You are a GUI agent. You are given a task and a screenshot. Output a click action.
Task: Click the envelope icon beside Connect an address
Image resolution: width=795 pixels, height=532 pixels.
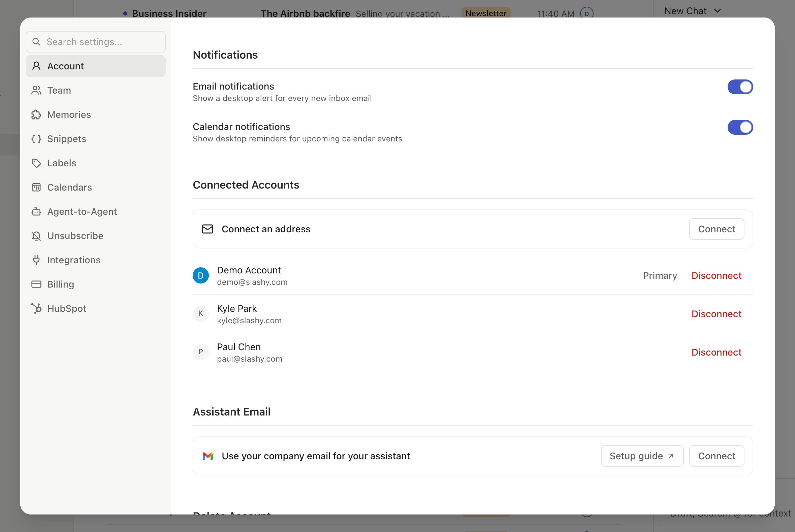click(x=208, y=229)
